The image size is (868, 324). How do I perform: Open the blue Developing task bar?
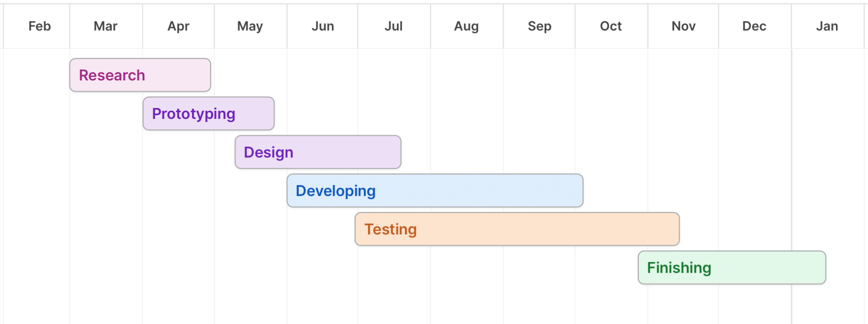[435, 191]
